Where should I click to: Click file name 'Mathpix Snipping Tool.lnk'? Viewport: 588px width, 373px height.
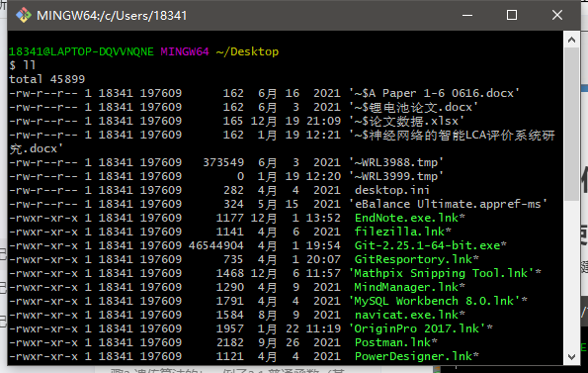pos(442,273)
